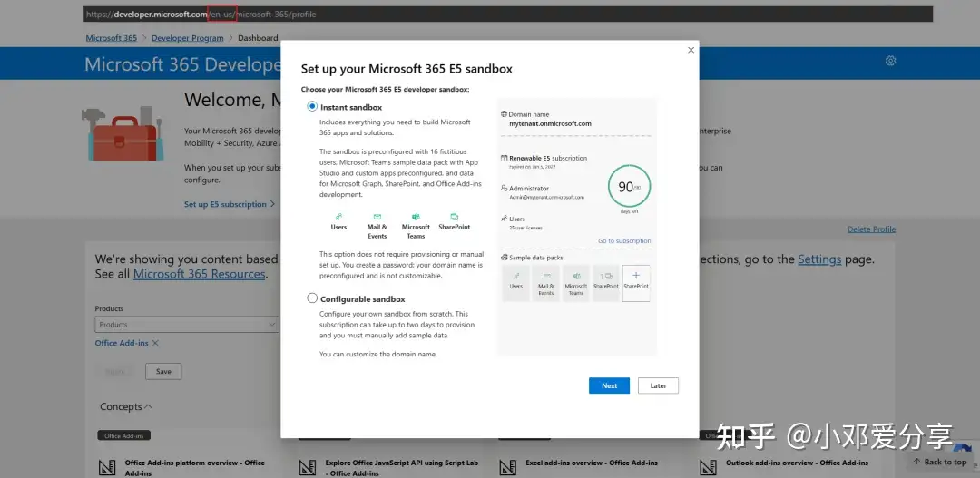Click the Go to subscription link
The height and width of the screenshot is (478, 980).
tap(624, 240)
